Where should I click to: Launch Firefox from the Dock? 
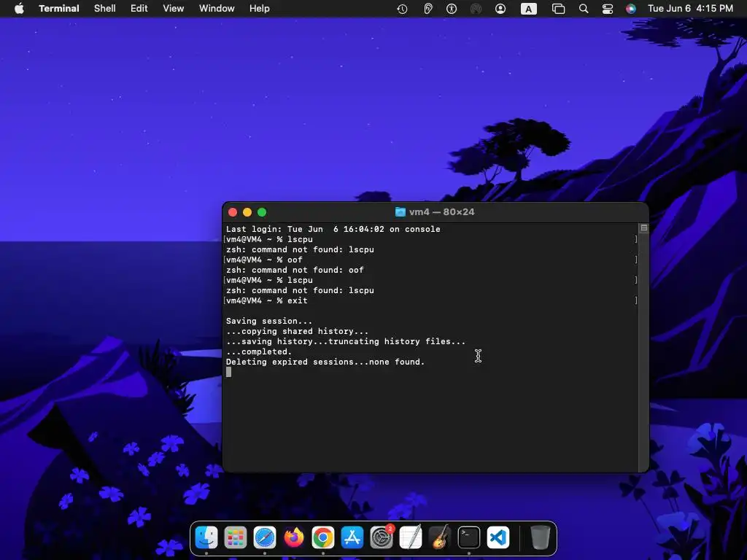[294, 538]
